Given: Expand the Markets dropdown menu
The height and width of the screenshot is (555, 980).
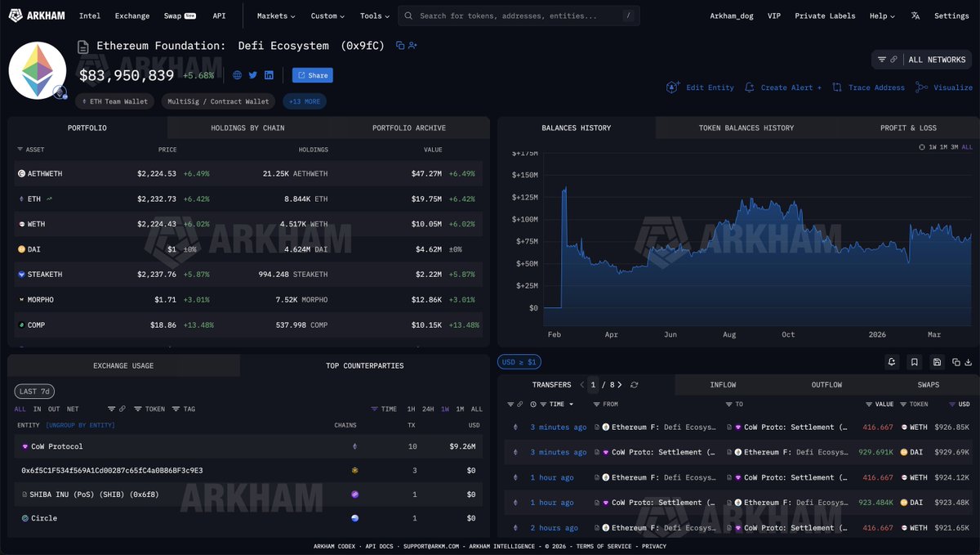Looking at the screenshot, I should point(276,16).
